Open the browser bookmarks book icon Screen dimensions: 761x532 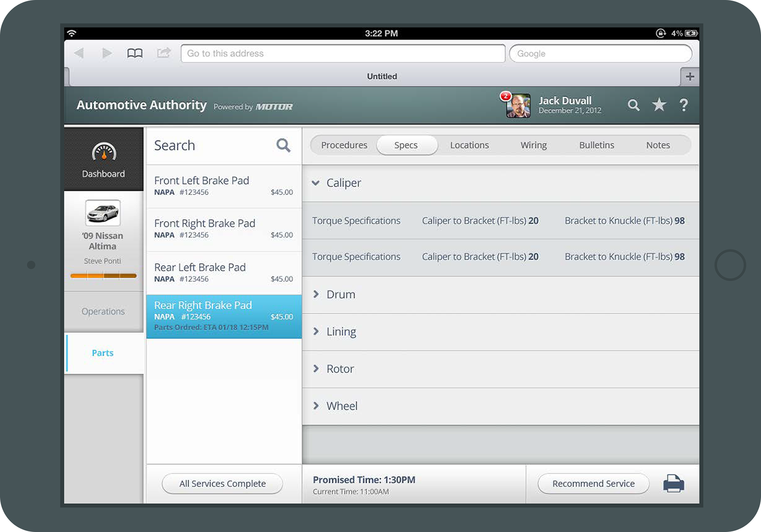coord(135,53)
